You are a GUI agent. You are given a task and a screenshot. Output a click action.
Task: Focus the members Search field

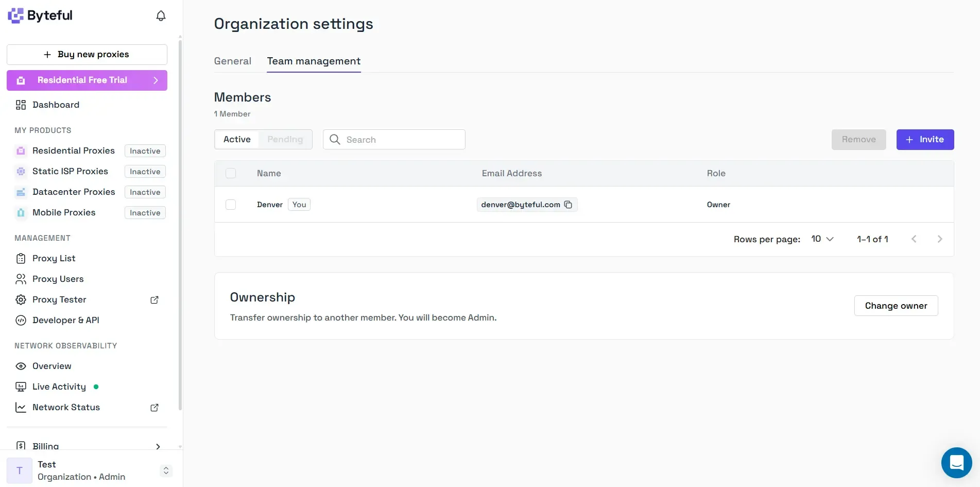coord(394,140)
